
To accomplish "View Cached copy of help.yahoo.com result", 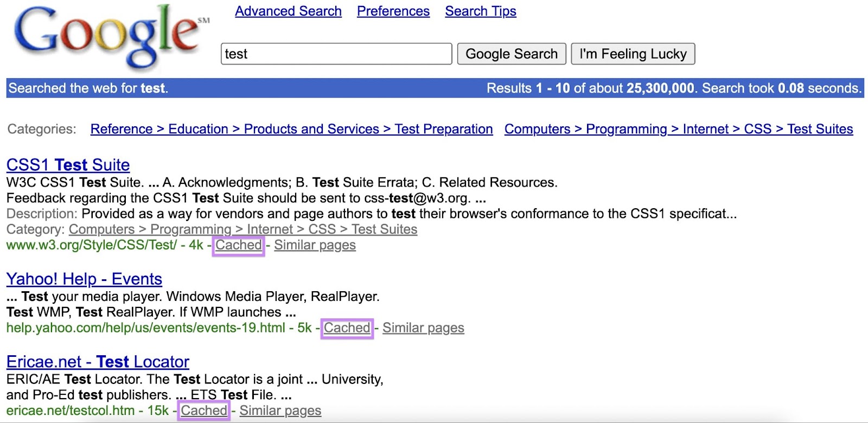I will pos(347,328).
